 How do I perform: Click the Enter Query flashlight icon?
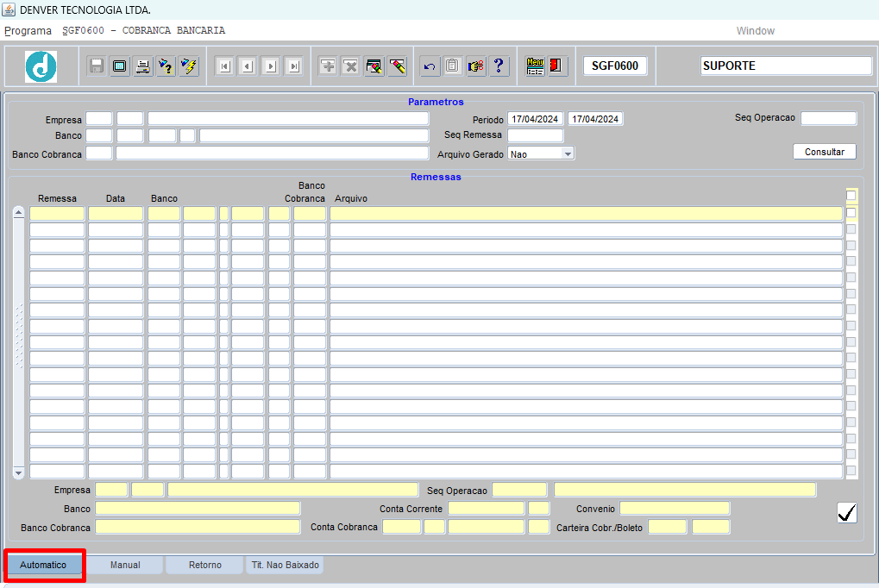coord(166,66)
